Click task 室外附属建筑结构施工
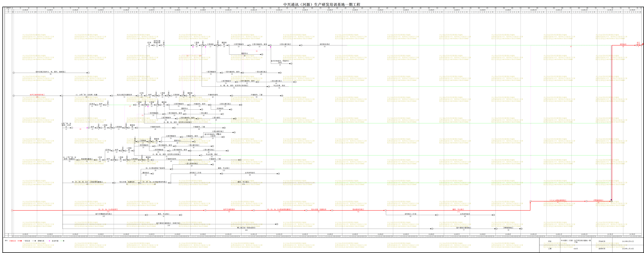The height and width of the screenshot is (253, 644). 103,214
